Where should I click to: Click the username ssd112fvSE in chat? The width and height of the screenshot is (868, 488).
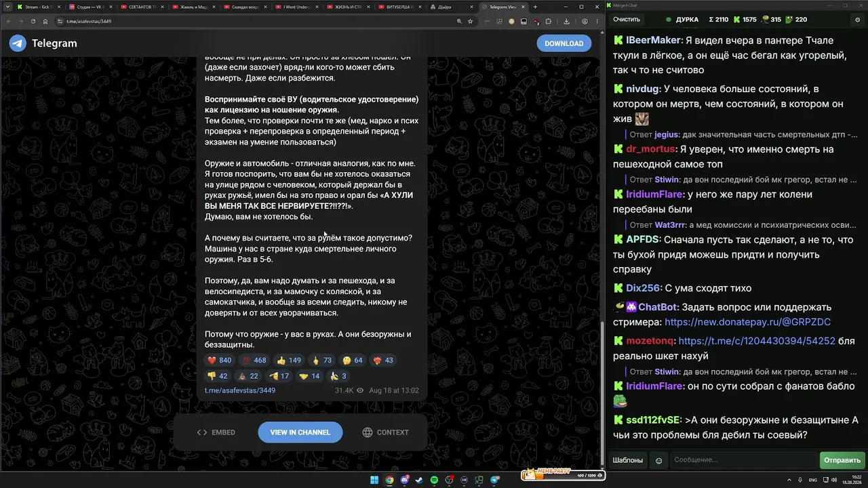click(654, 419)
